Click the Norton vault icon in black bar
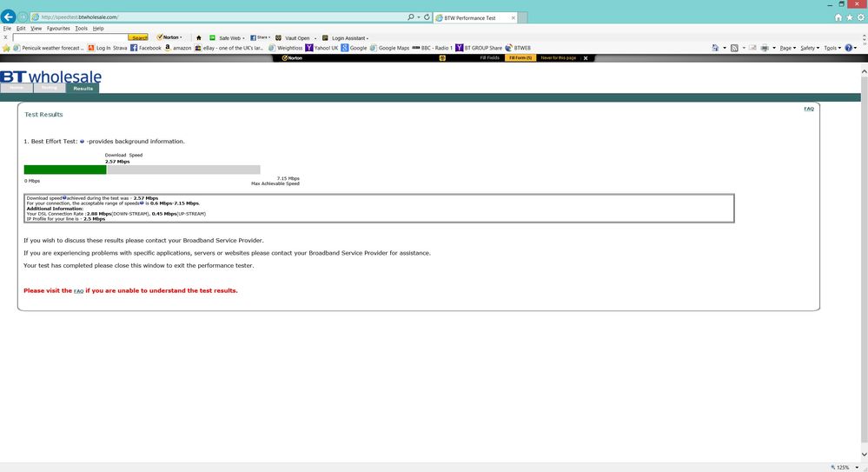The height and width of the screenshot is (472, 868). (x=442, y=57)
